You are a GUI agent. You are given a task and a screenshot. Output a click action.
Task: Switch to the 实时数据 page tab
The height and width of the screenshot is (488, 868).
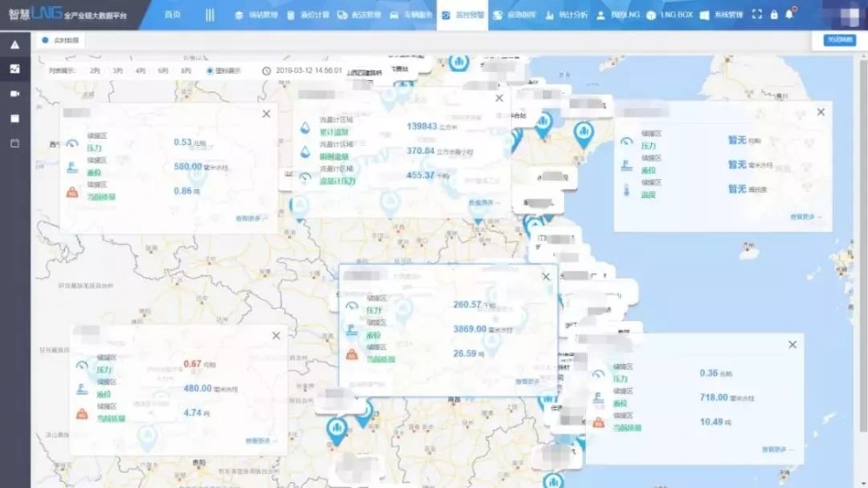[x=61, y=41]
